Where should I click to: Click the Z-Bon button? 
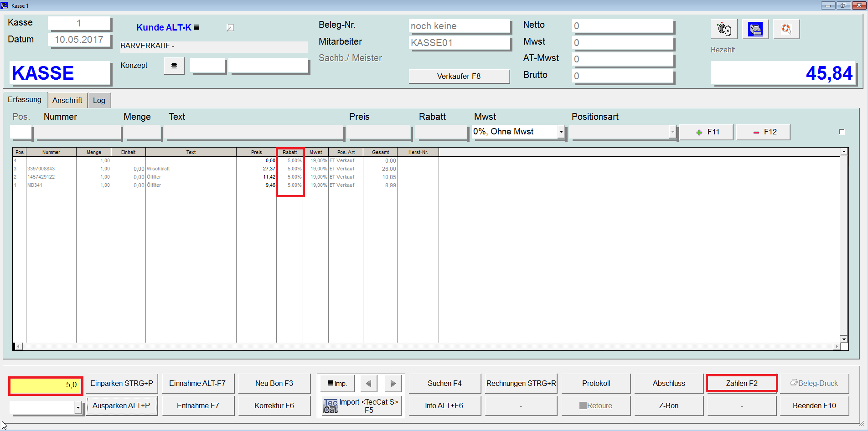[x=669, y=406]
